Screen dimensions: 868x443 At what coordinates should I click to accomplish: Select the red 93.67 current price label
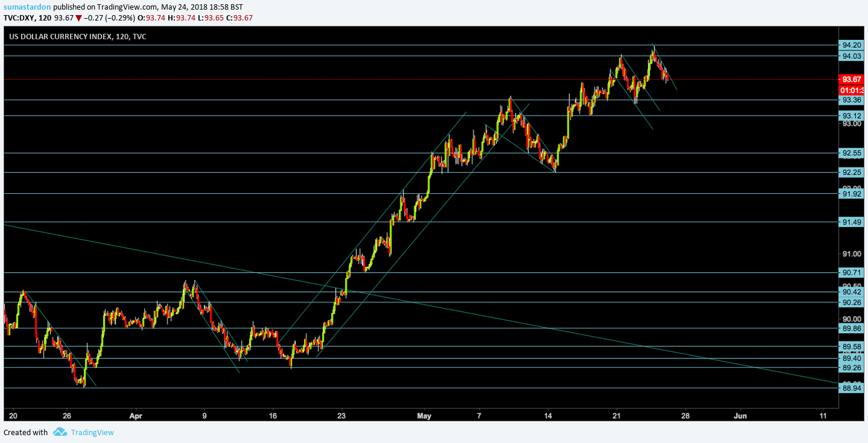pos(852,80)
